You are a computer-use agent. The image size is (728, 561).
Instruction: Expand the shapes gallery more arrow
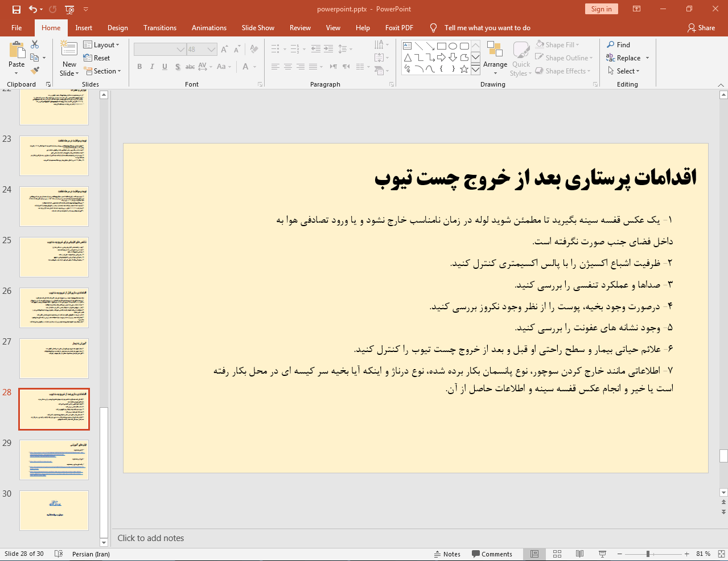(x=475, y=69)
